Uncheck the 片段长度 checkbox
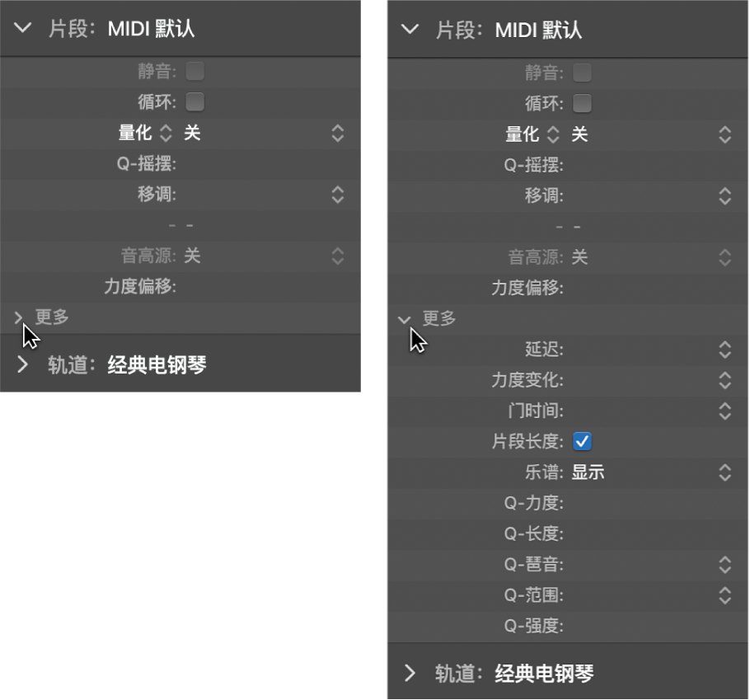This screenshot has width=750, height=700. point(582,442)
